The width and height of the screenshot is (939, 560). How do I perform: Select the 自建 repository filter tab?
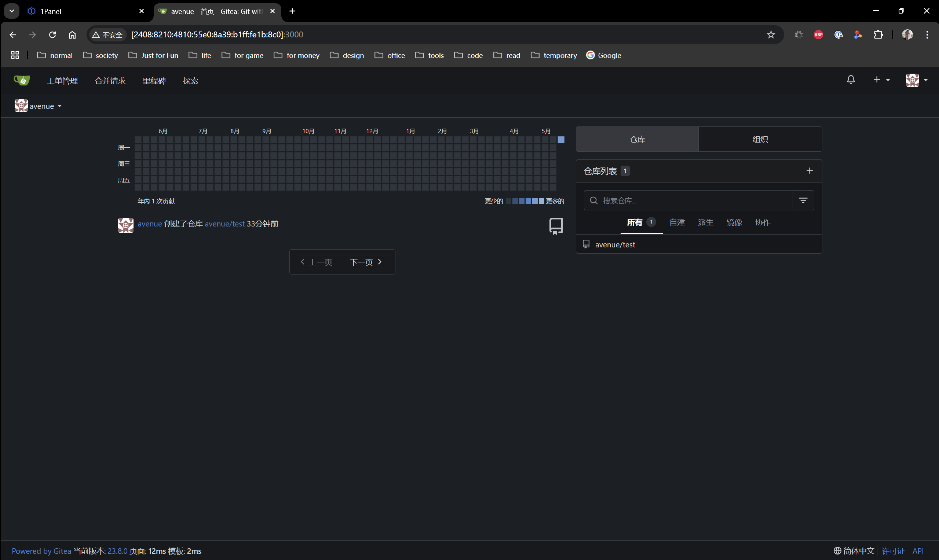click(677, 222)
